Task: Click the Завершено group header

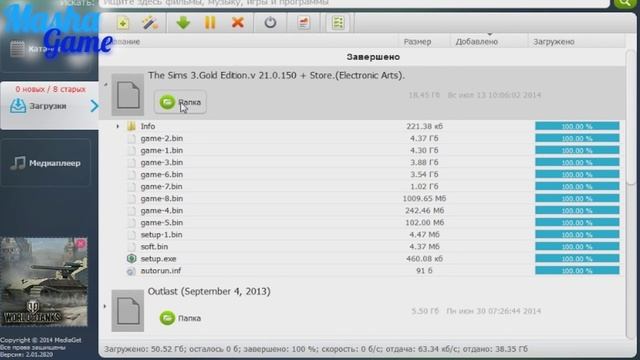Action: [x=373, y=57]
